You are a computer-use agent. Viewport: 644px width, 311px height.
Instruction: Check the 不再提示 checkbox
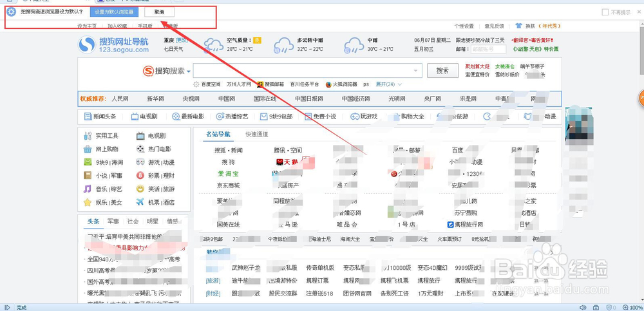[x=605, y=12]
